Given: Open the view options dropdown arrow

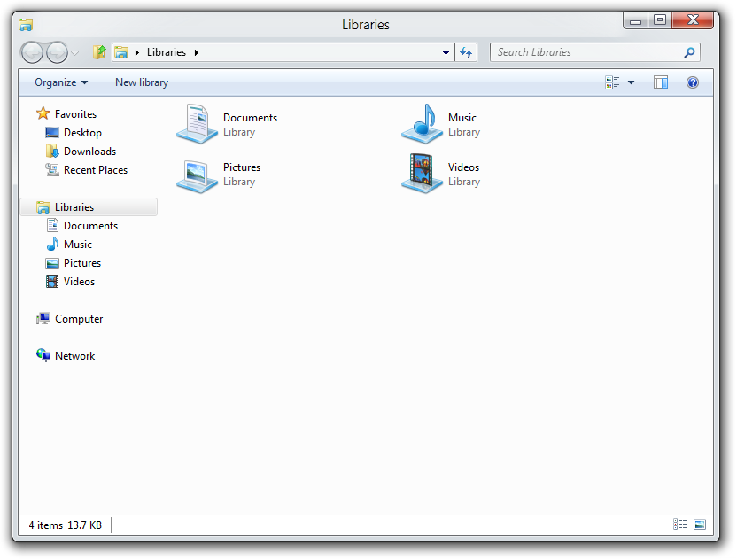Looking at the screenshot, I should pyautogui.click(x=632, y=82).
